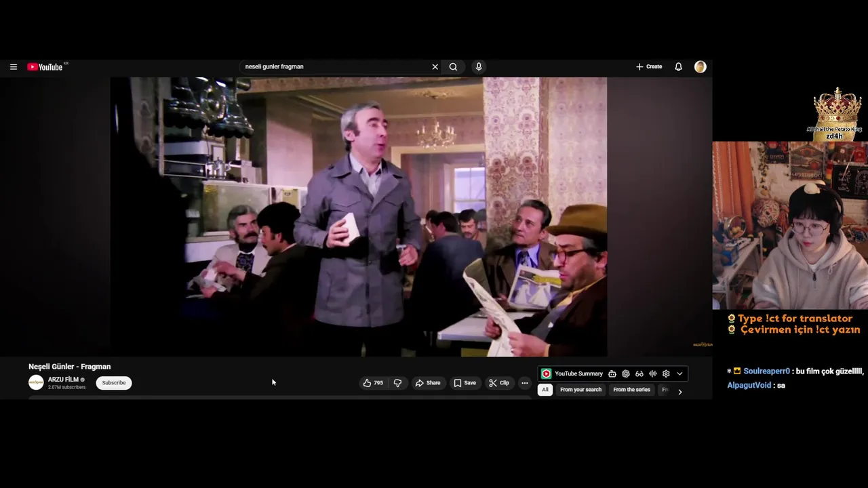
Task: Click the streamer webcam feed
Action: coord(790,225)
